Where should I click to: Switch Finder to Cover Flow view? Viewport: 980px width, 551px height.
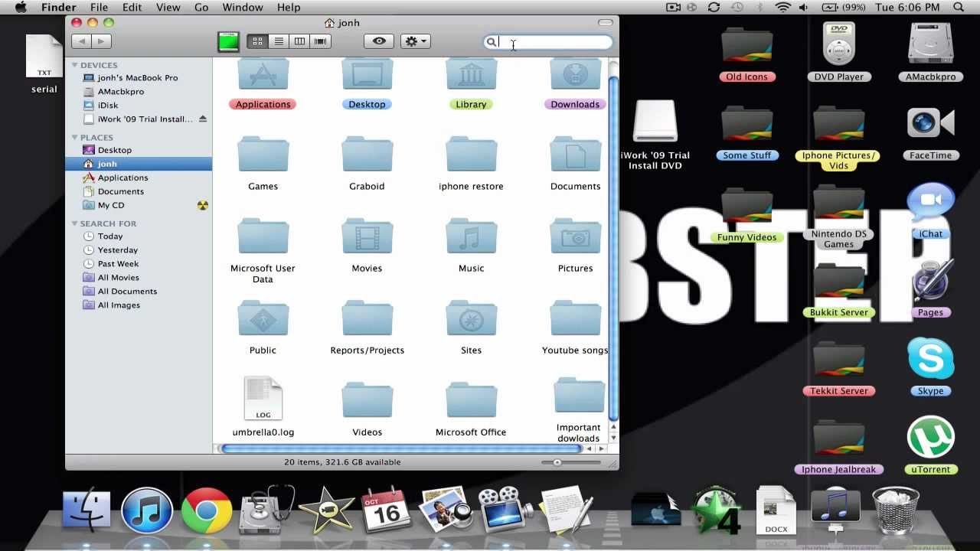pos(320,41)
